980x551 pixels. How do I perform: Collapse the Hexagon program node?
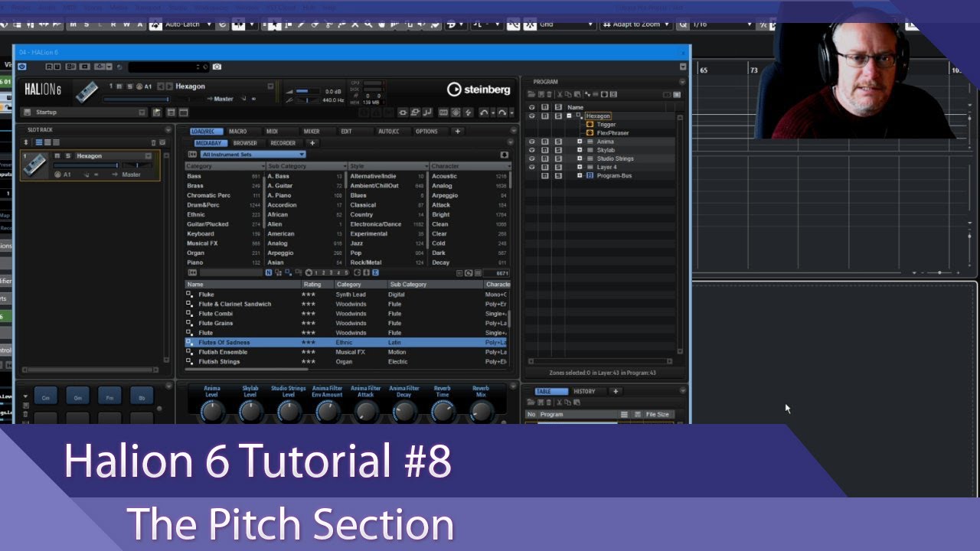[x=569, y=116]
